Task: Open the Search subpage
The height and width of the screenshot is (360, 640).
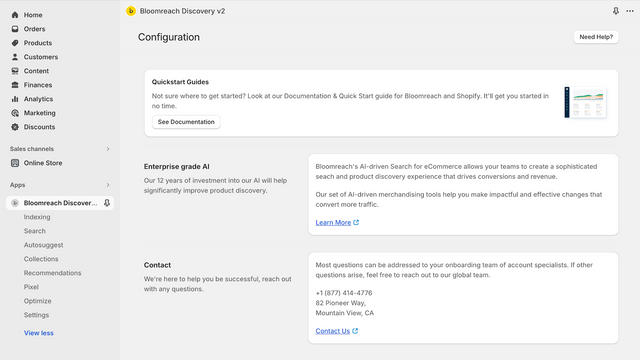Action: (x=35, y=231)
